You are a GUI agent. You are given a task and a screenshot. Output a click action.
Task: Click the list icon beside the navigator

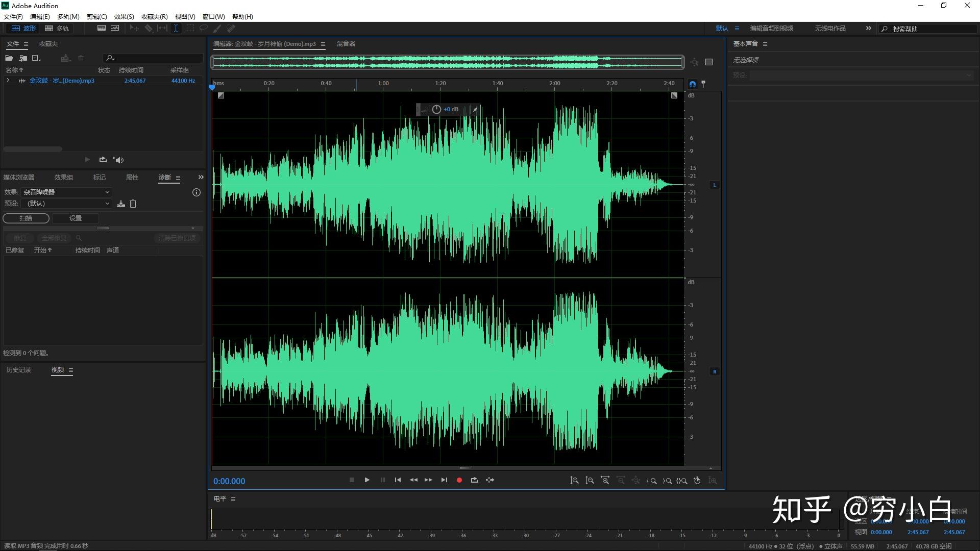(709, 62)
